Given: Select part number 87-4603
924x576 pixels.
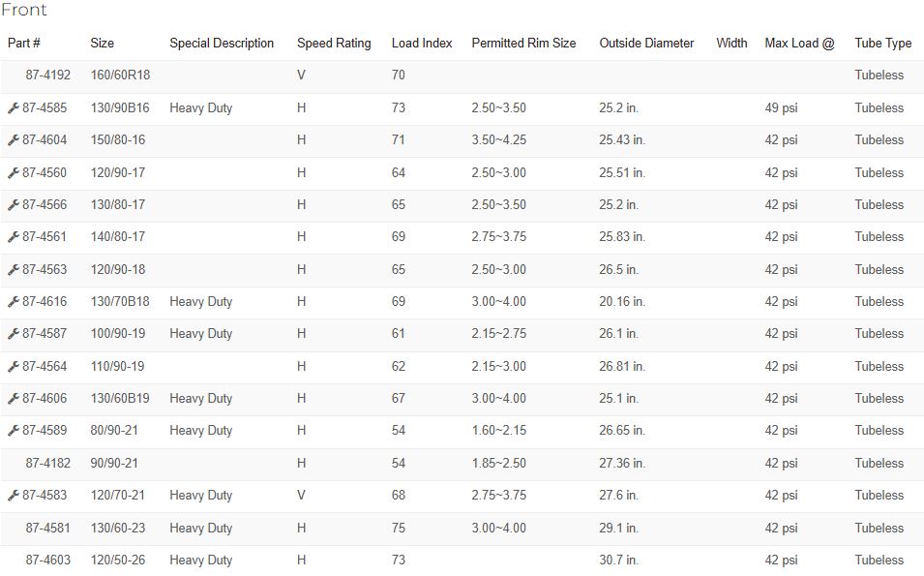Looking at the screenshot, I should pos(47,560).
